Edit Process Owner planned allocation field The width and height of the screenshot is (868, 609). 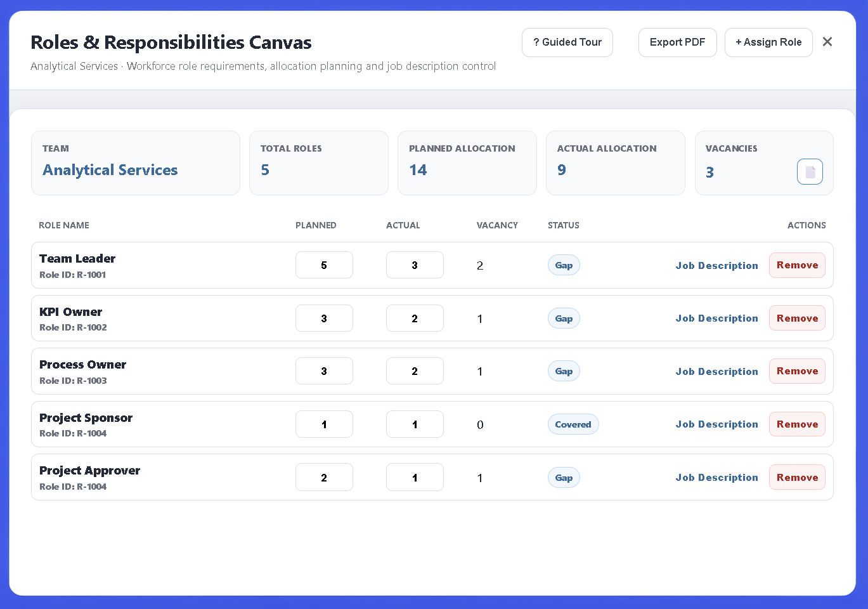[324, 371]
